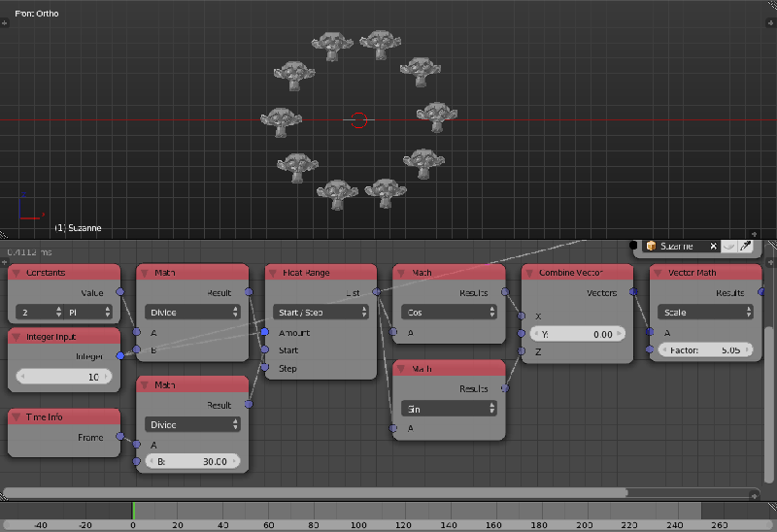Viewport: 777px width, 532px height.
Task: Click the node editor horizontal scrollbar
Action: point(316,493)
